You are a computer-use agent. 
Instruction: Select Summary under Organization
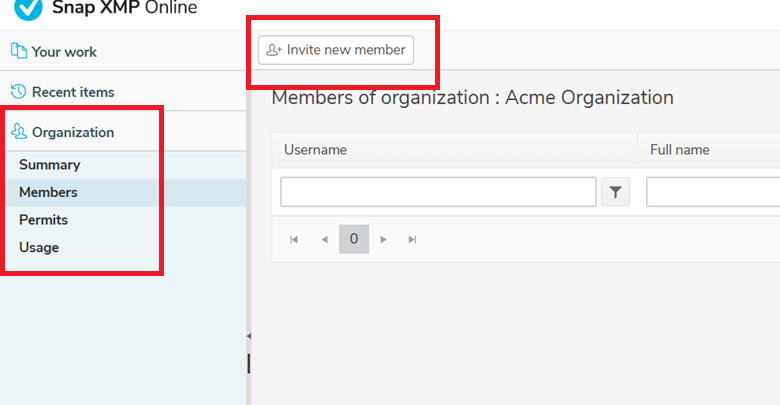(50, 165)
